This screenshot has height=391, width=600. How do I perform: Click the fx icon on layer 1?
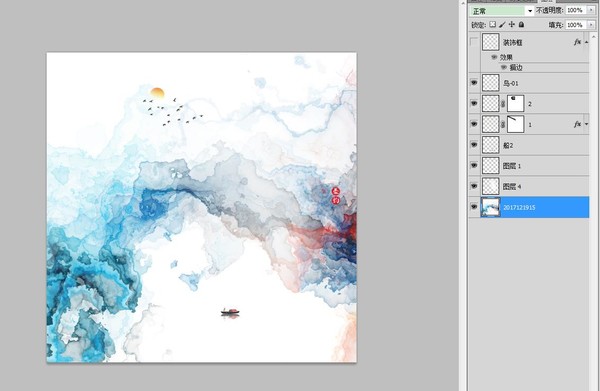coord(577,124)
